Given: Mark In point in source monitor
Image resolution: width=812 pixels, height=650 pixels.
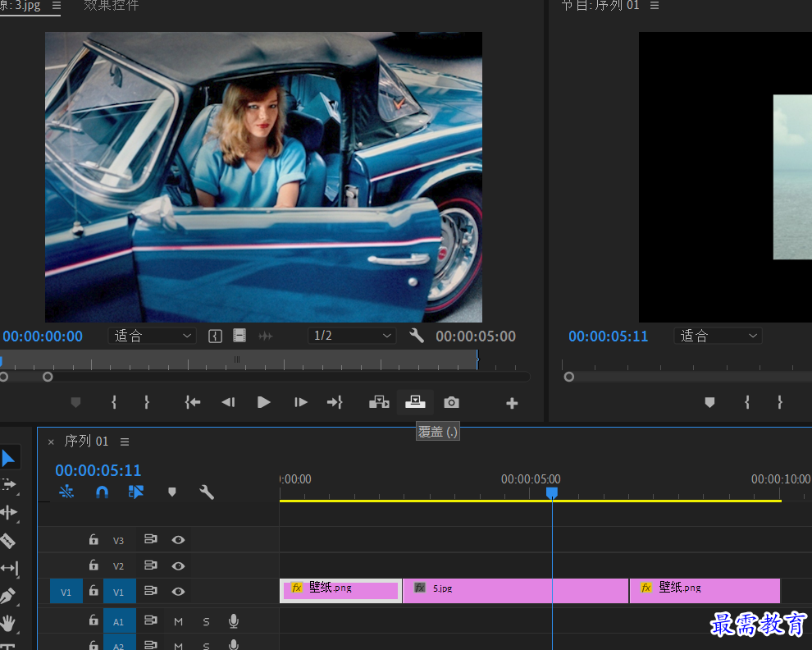Looking at the screenshot, I should point(114,402).
